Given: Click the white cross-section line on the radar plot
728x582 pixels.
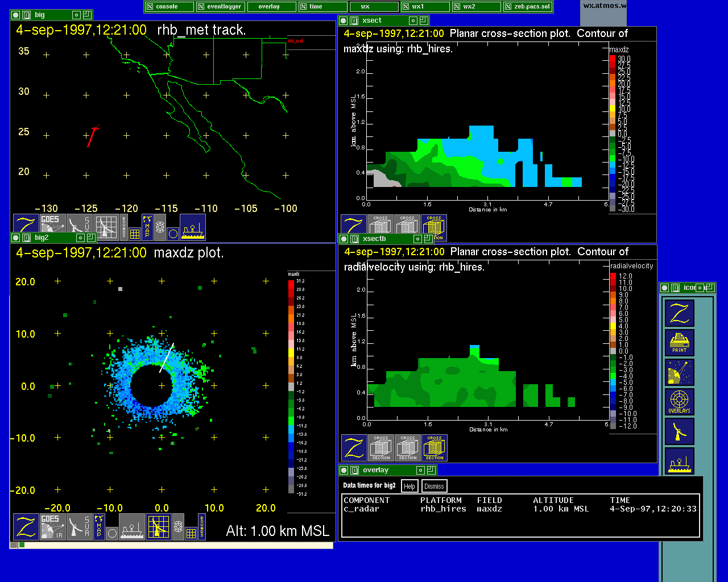Looking at the screenshot, I should 167,357.
